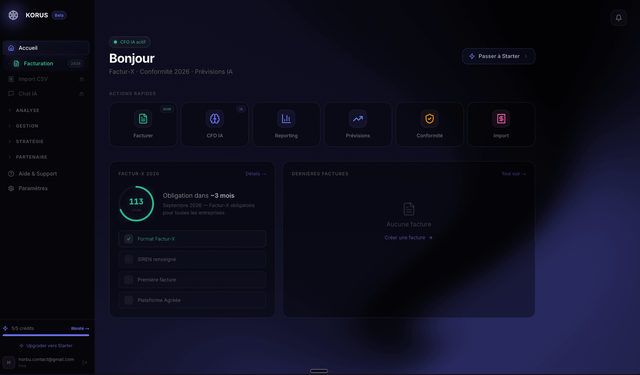Check the Plateforme Agréée checkbox

pyautogui.click(x=129, y=300)
